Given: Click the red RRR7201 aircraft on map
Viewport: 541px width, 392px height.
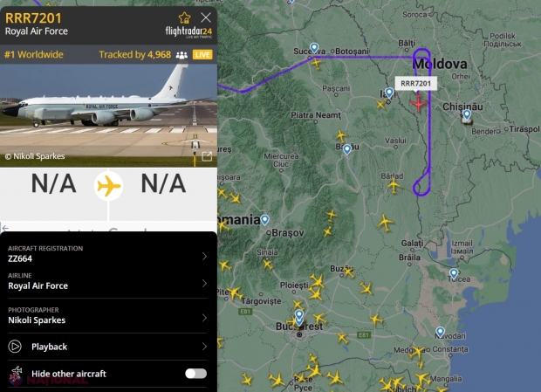Looking at the screenshot, I should [418, 103].
